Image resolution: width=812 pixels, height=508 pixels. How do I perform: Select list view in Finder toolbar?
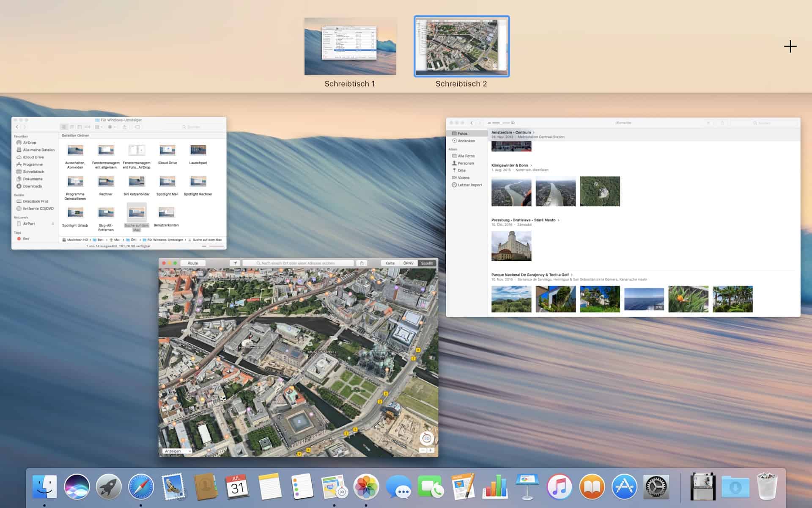click(71, 127)
